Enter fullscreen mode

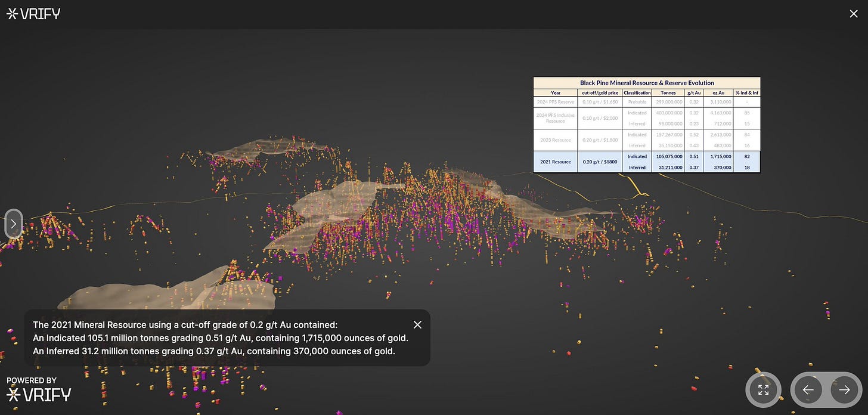[763, 390]
